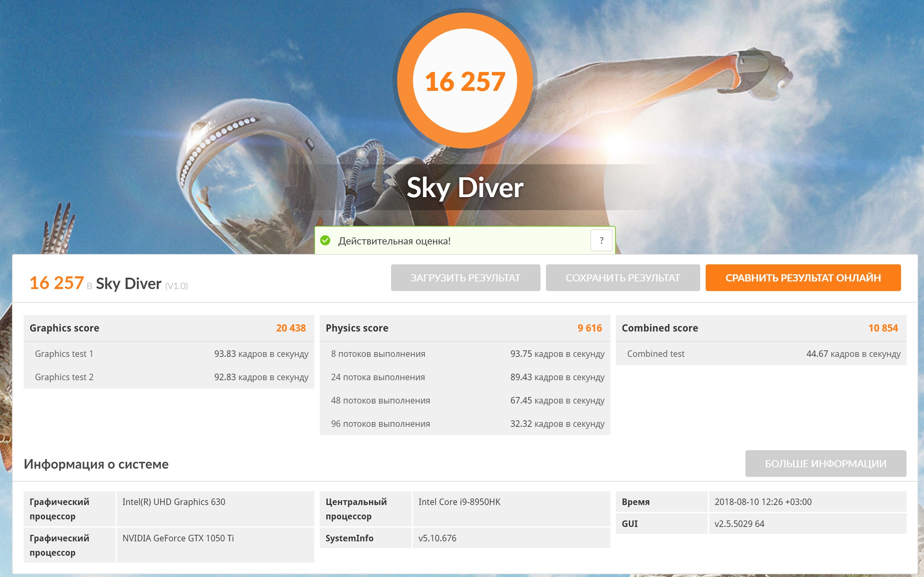Click the Центральный процессор label
The image size is (924, 577).
356,509
